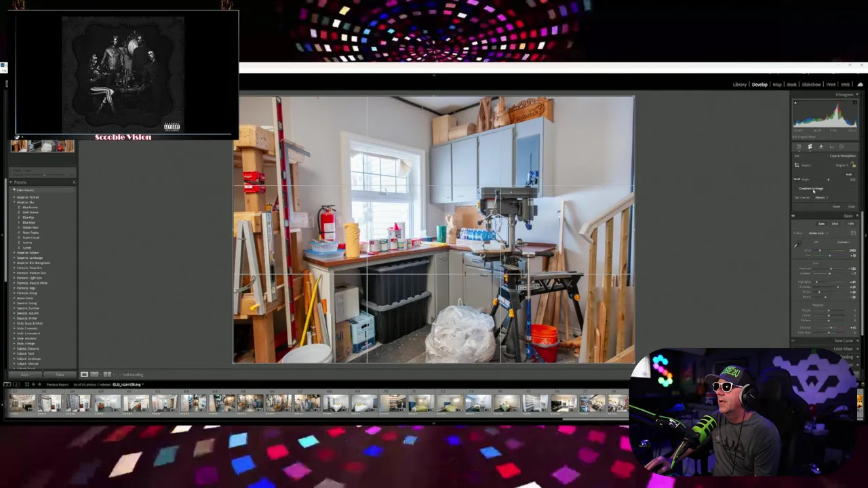The width and height of the screenshot is (868, 488).
Task: Open the Develop module
Action: (x=759, y=85)
